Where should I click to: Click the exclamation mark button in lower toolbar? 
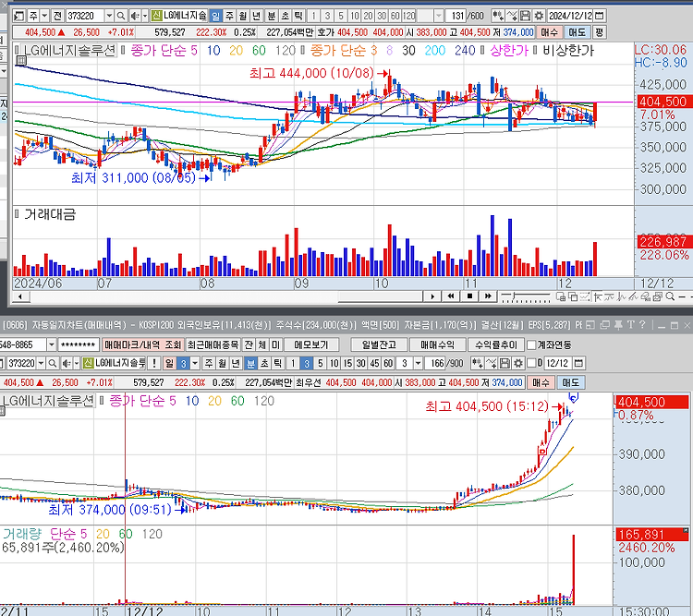tap(153, 363)
